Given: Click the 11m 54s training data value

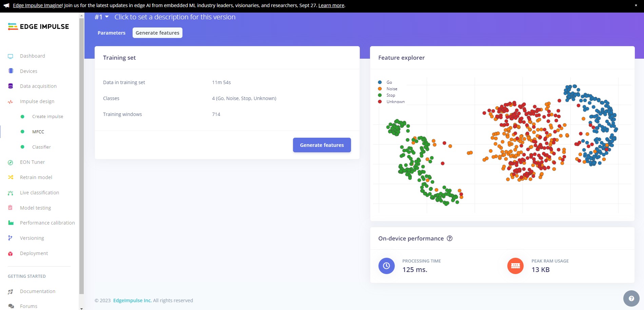Looking at the screenshot, I should point(221,82).
